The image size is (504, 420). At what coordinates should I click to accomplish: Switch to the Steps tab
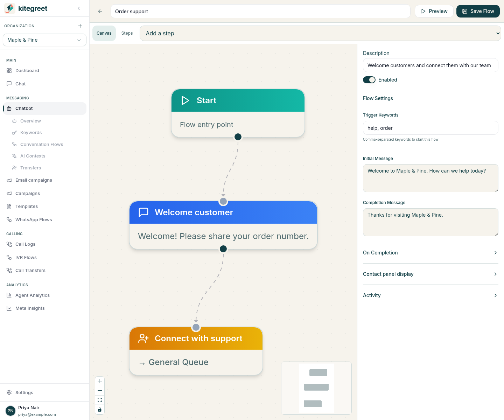tap(127, 33)
